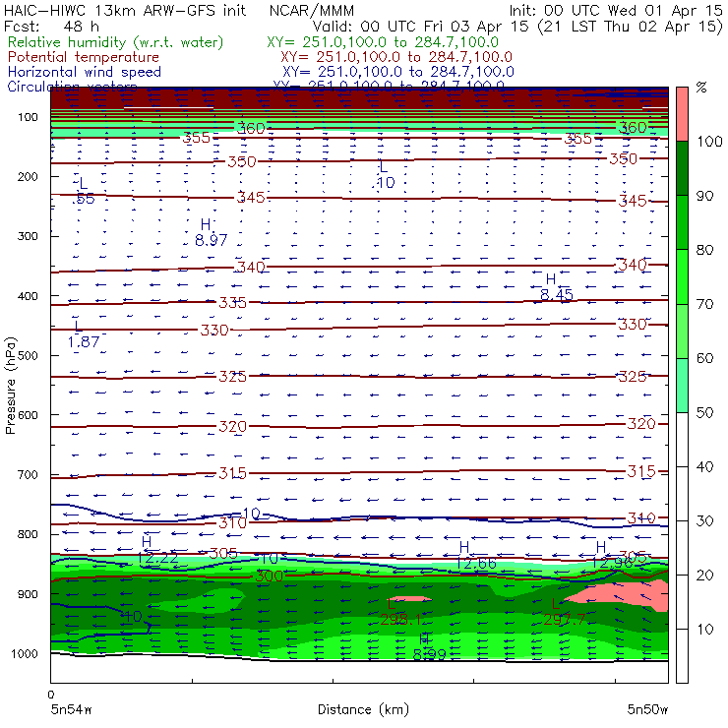Click the 'Potential temperature' legend label
728x728 pixels.
tap(83, 57)
